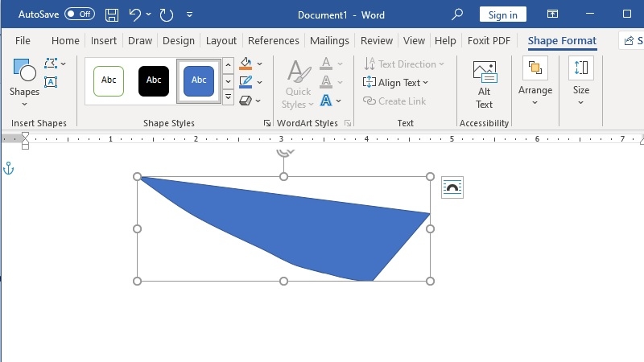
Task: Open Ribbon Display Options icon
Action: coord(552,14)
